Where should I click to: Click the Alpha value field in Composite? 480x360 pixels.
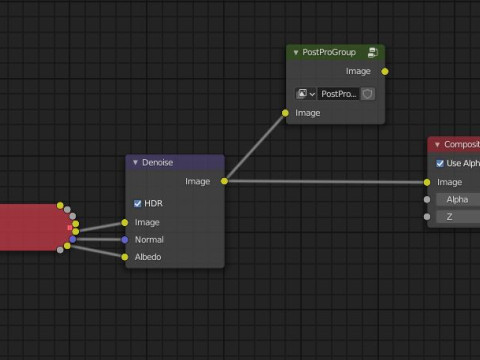pos(458,199)
